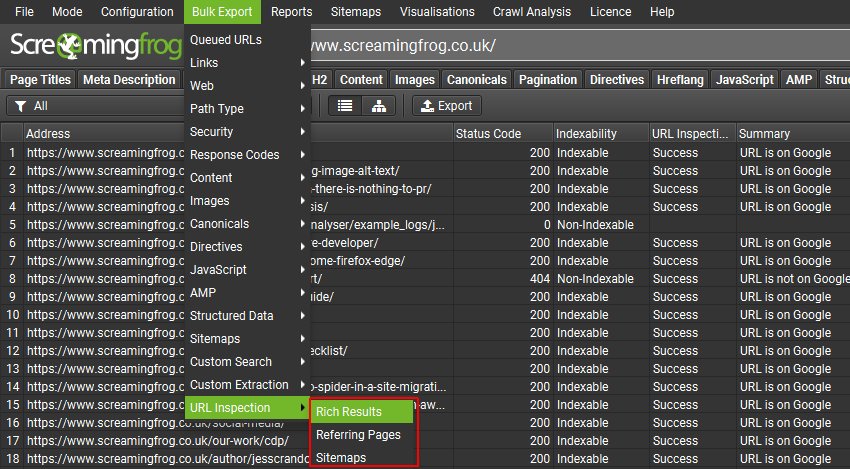Open the Crawl Analysis menu
Image resolution: width=850 pixels, height=469 pixels.
coord(532,11)
